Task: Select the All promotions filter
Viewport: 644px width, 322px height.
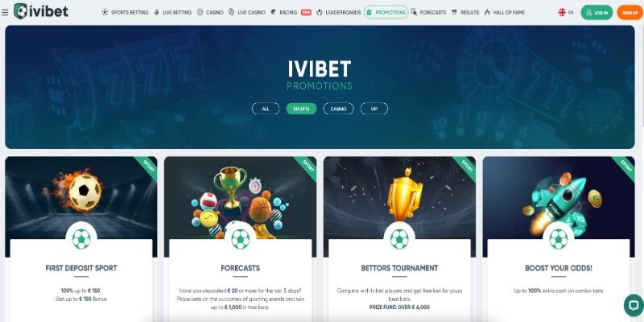Action: [266, 109]
